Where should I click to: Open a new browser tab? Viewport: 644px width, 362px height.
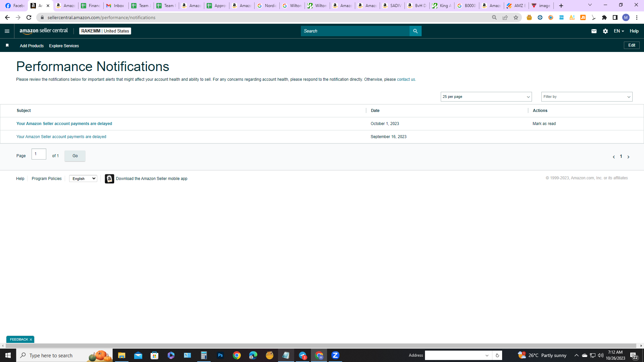coord(561,6)
